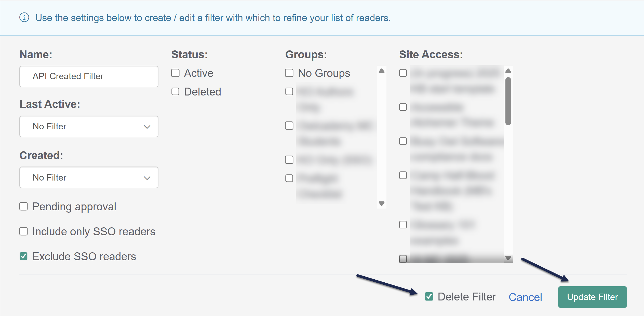Click the Cancel link
Screen dimensions: 644x316
[x=525, y=297]
